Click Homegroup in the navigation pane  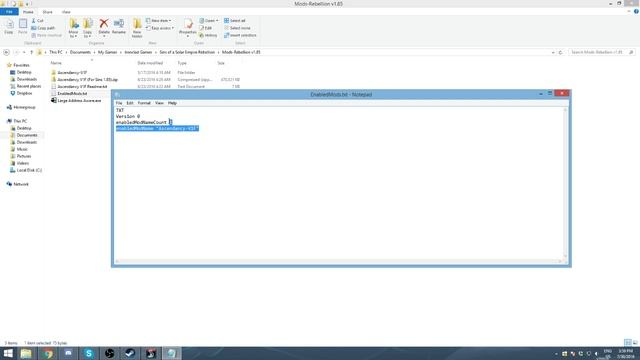[x=24, y=107]
